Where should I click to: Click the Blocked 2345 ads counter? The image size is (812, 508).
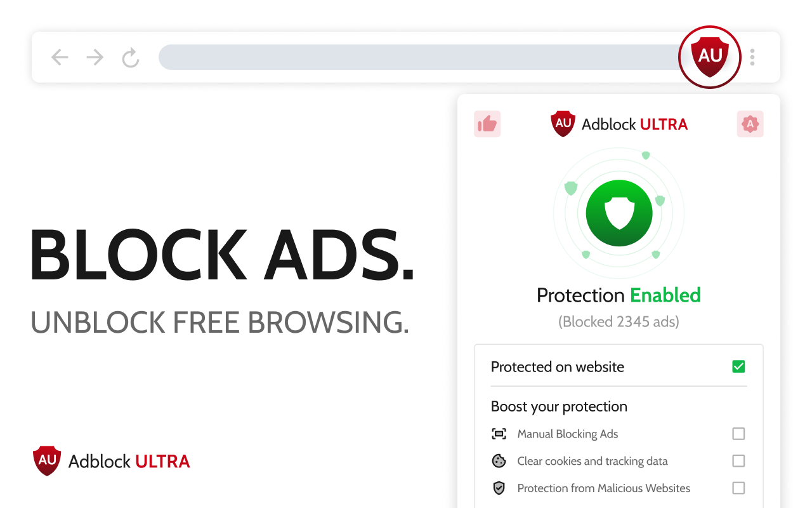coord(619,322)
